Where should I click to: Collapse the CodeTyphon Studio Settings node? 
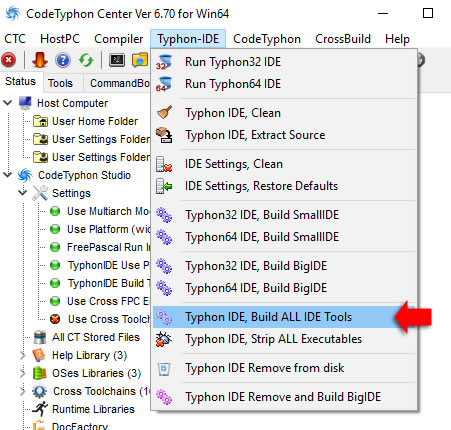[23, 193]
